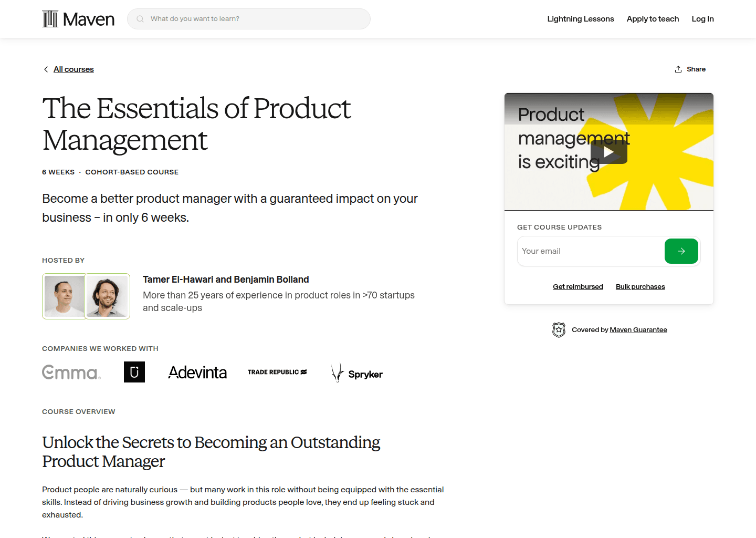This screenshot has width=756, height=538.
Task: Open the Get reimbursed link
Action: [577, 286]
